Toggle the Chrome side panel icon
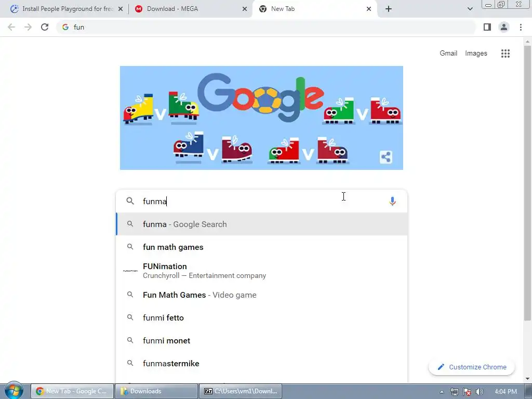 [x=487, y=27]
